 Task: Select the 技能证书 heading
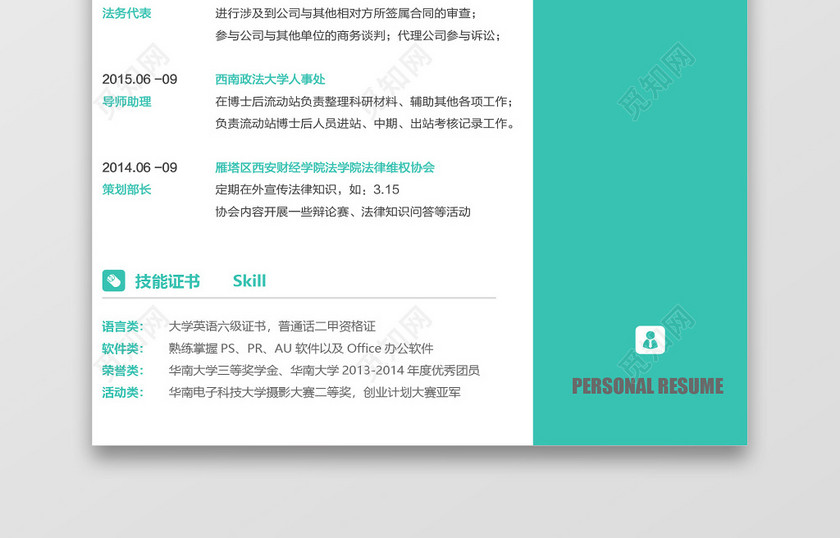coord(167,281)
